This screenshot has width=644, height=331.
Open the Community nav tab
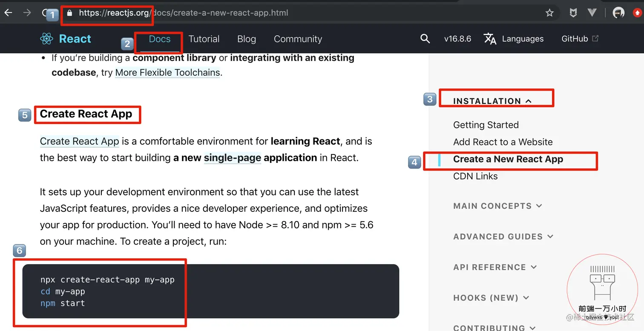click(298, 39)
